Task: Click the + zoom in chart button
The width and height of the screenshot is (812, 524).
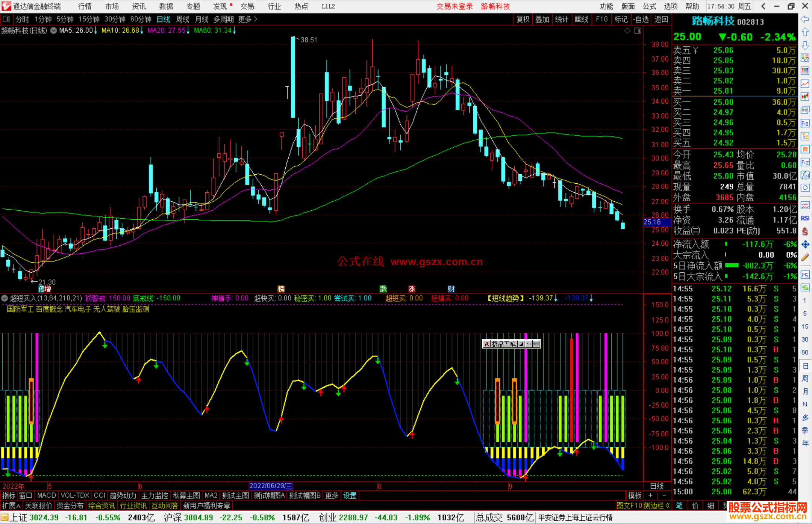Action: click(x=651, y=495)
